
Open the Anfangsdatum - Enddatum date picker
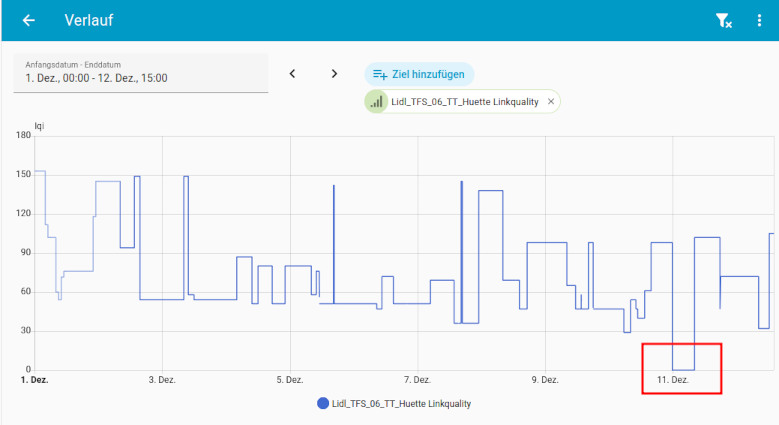click(140, 72)
